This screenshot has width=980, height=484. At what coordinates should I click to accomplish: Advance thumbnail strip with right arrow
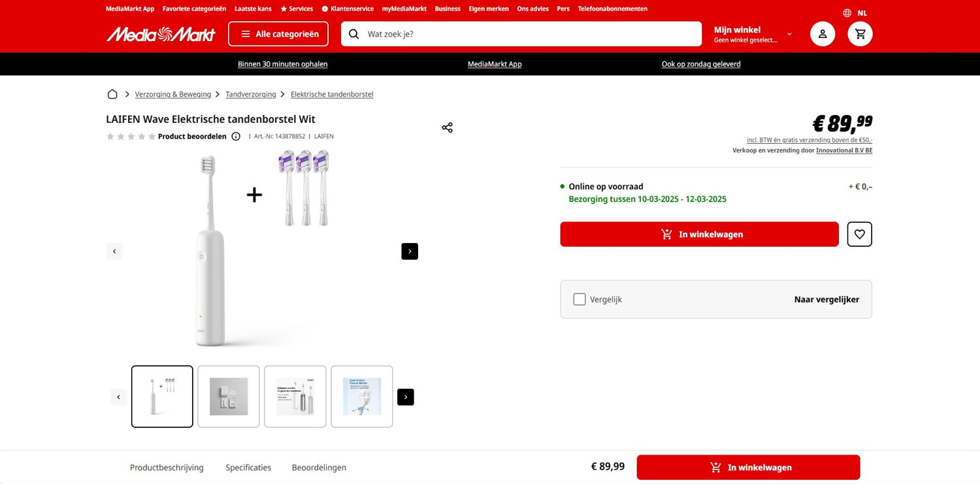[x=406, y=397]
